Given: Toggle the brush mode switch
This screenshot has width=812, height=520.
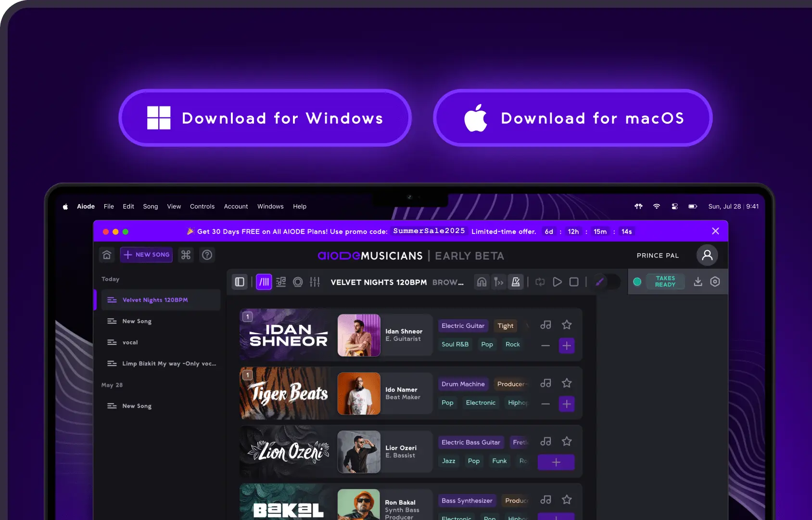Looking at the screenshot, I should (x=606, y=282).
